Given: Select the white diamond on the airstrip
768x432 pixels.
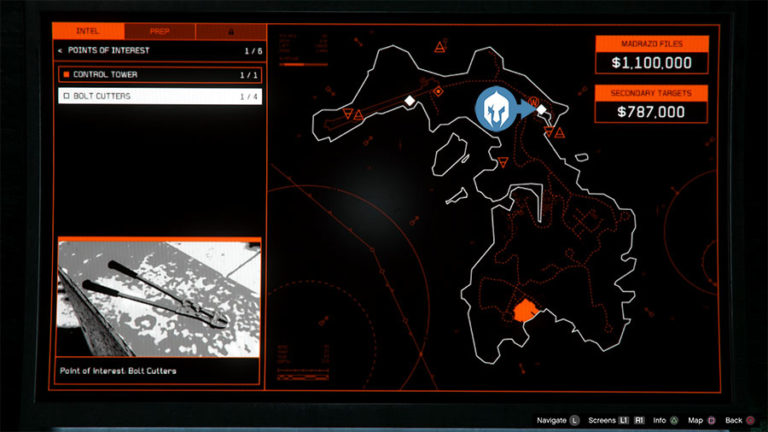Looking at the screenshot, I should coord(409,101).
